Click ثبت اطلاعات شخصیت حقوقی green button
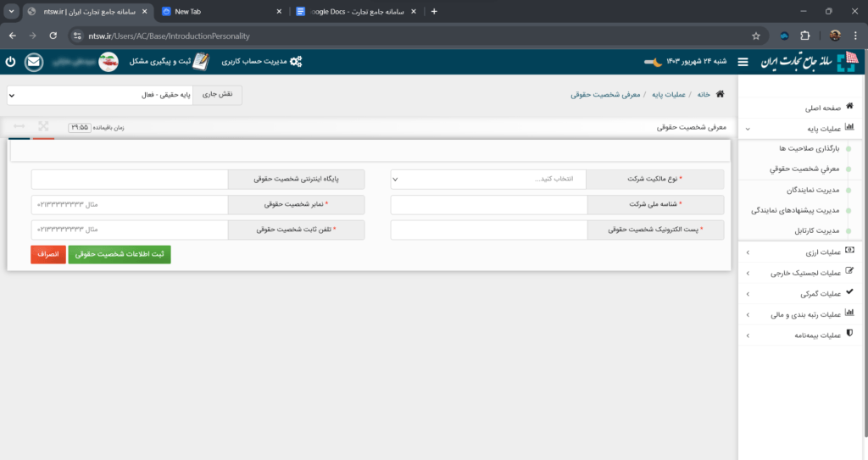 pyautogui.click(x=120, y=254)
